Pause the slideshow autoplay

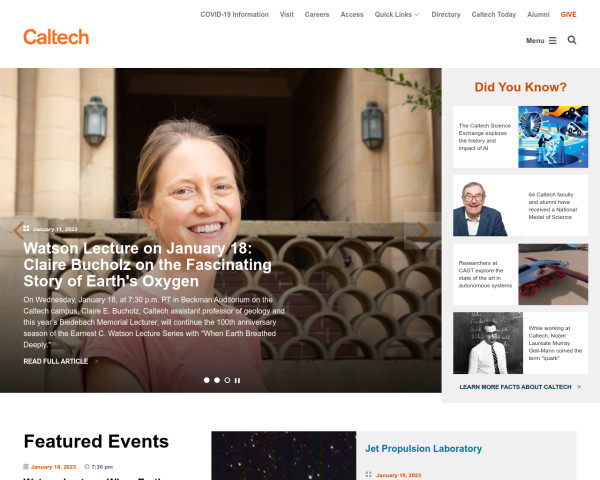237,380
